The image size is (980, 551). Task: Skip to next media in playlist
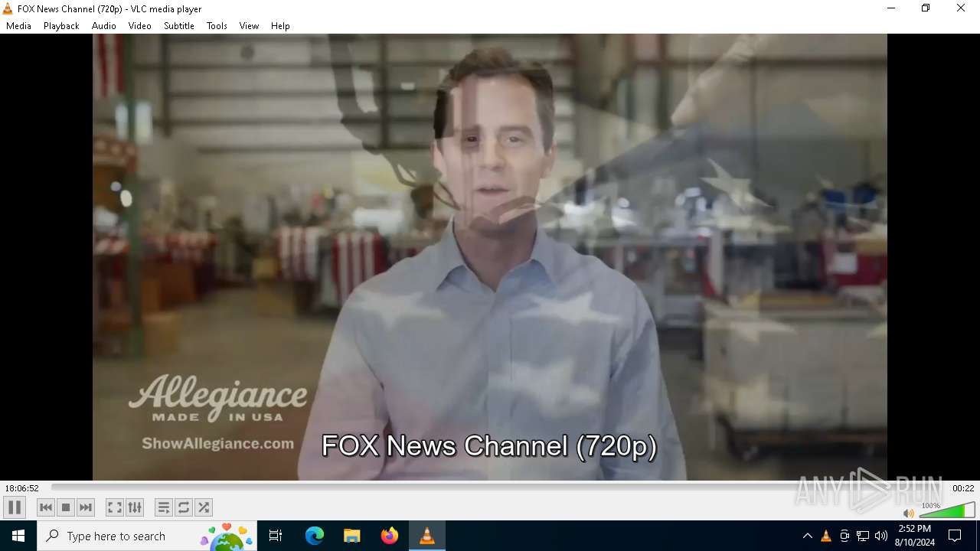(x=86, y=507)
